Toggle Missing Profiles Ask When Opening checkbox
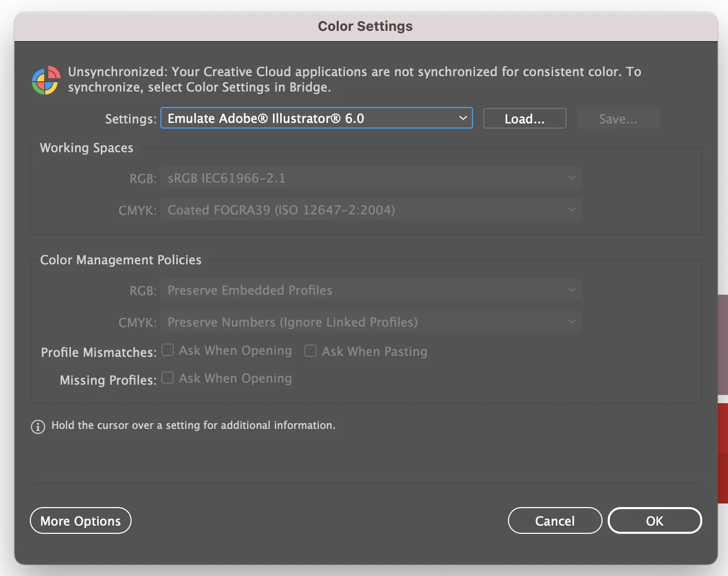The image size is (728, 576). pos(168,378)
